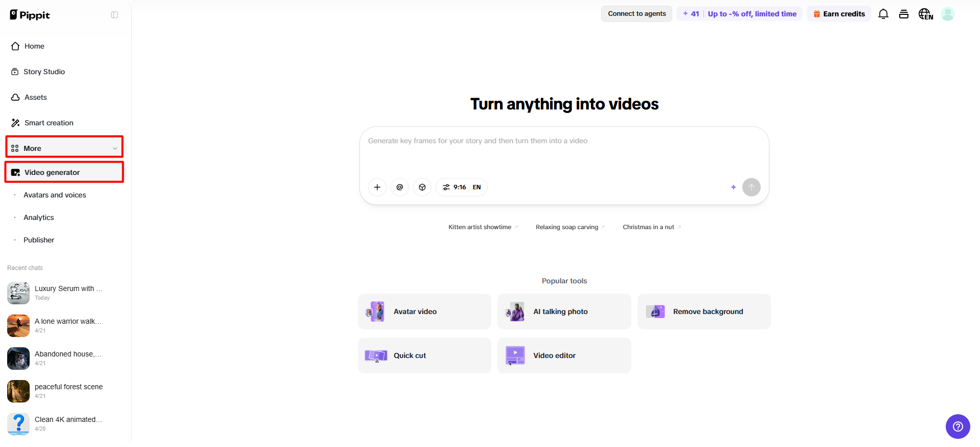Click the @ mention icon
Image resolution: width=980 pixels, height=447 pixels.
tap(400, 187)
